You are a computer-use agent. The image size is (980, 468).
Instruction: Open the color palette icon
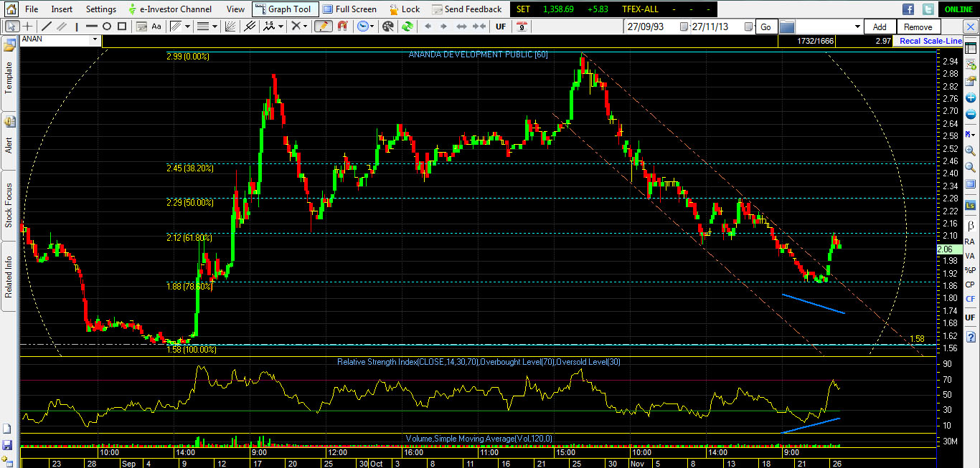pyautogui.click(x=388, y=27)
